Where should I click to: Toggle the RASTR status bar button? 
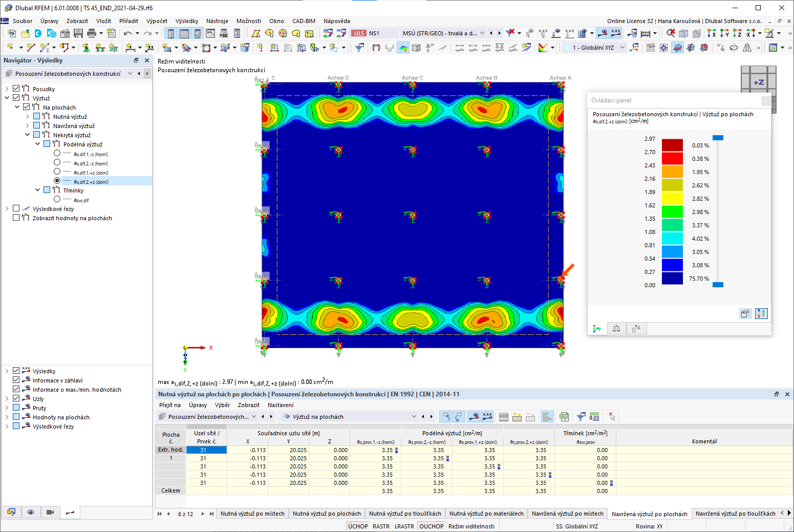381,526
